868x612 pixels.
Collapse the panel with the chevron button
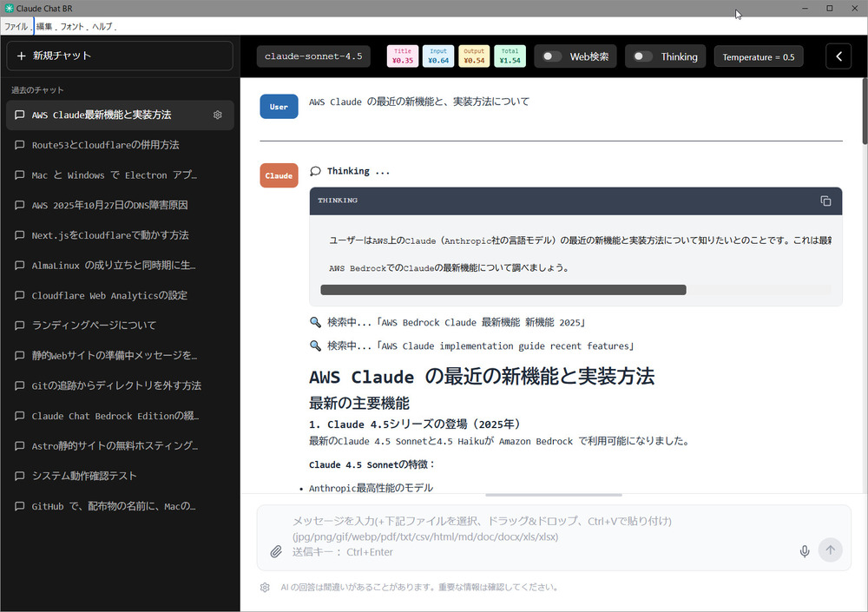click(x=838, y=56)
